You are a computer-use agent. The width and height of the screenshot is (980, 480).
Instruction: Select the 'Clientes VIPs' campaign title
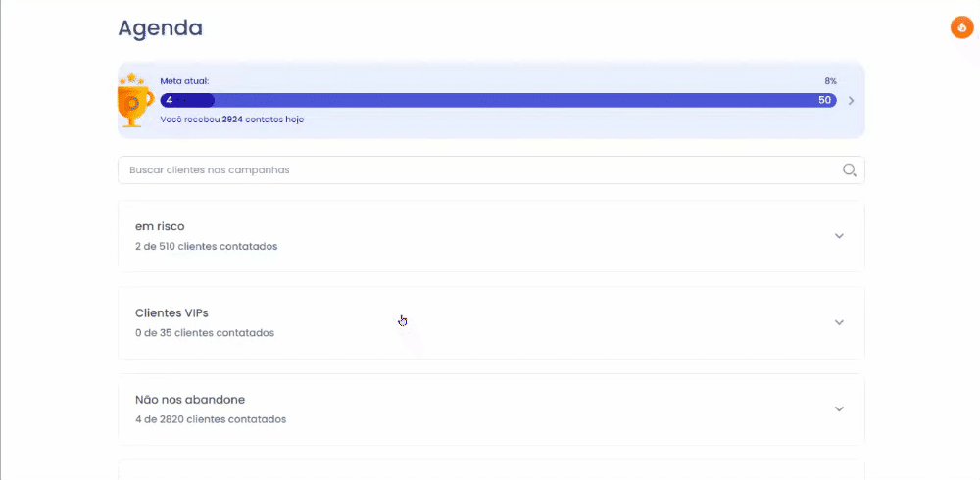coord(171,312)
